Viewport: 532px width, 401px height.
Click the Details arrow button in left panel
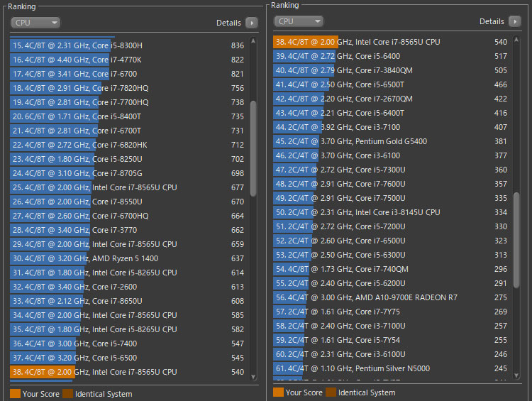[x=252, y=23]
